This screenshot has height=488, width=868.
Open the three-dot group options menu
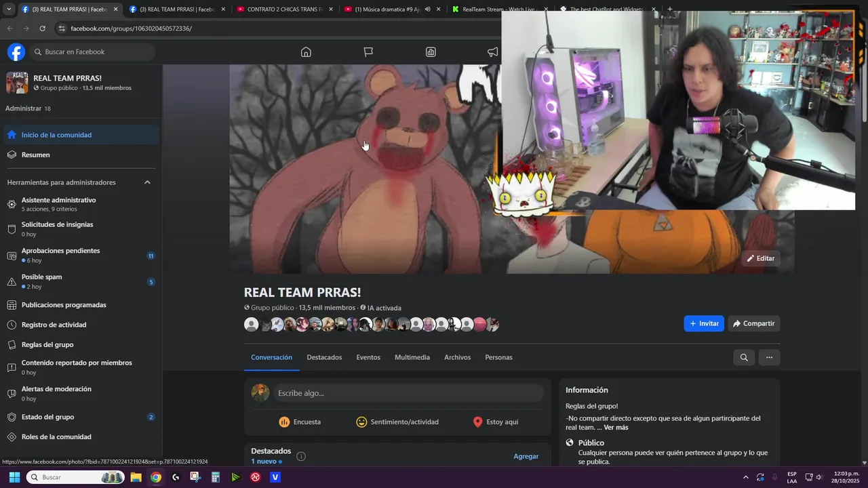coord(769,357)
